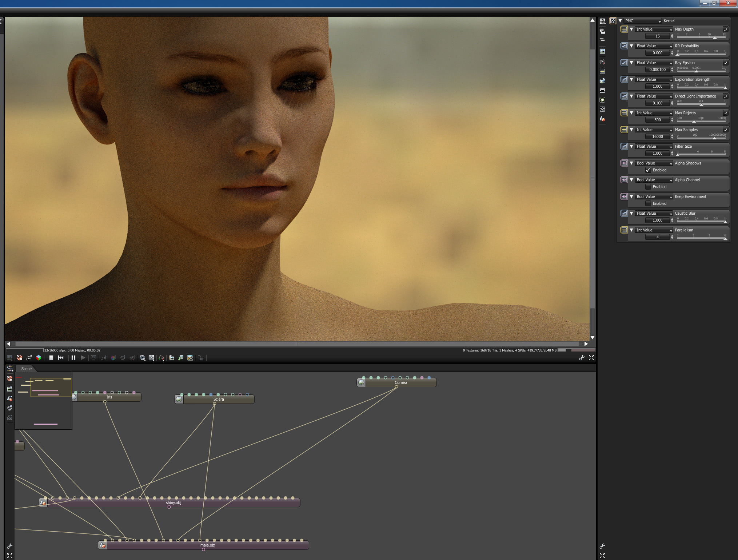Restart the render with the rewind icon
738x560 pixels.
point(61,358)
